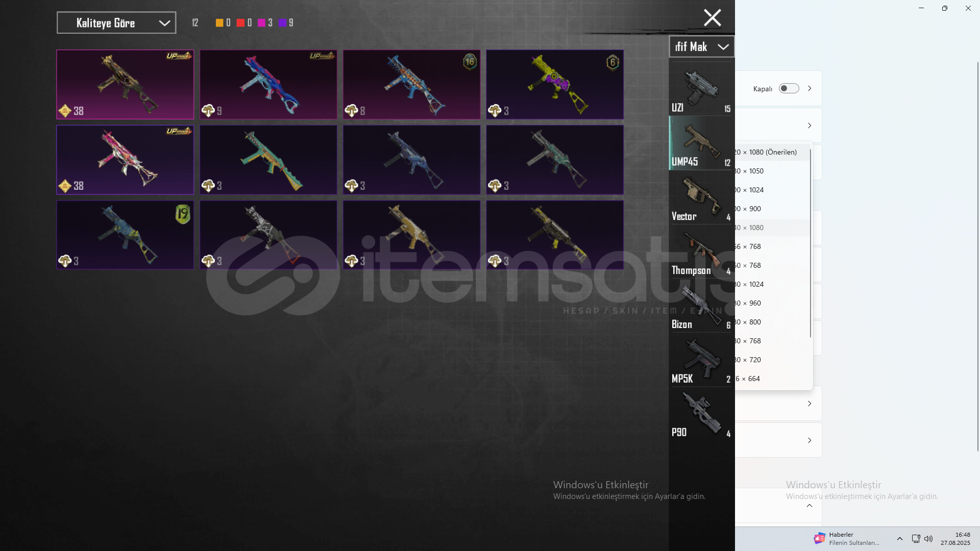Click the cloud icon on the skin numbered 9

point(208,110)
